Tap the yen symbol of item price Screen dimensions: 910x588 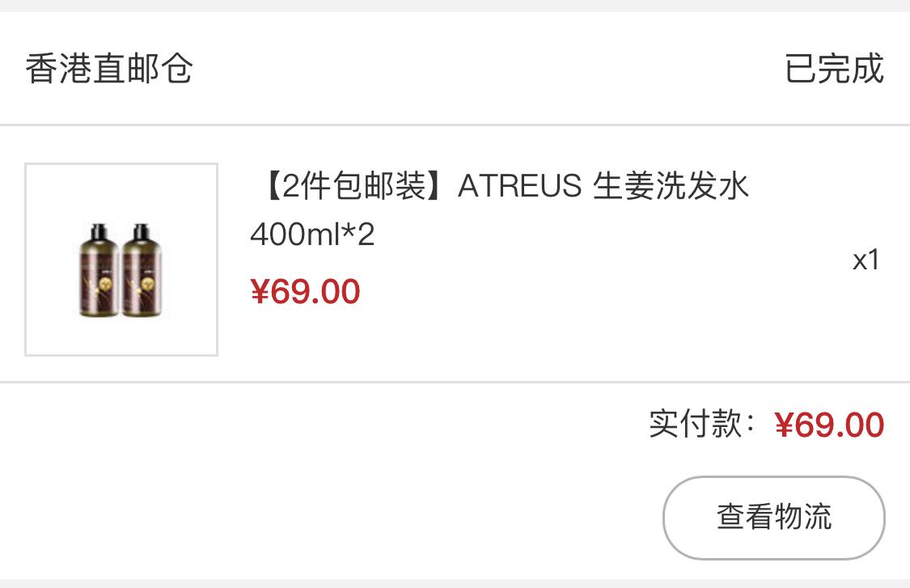[x=260, y=291]
